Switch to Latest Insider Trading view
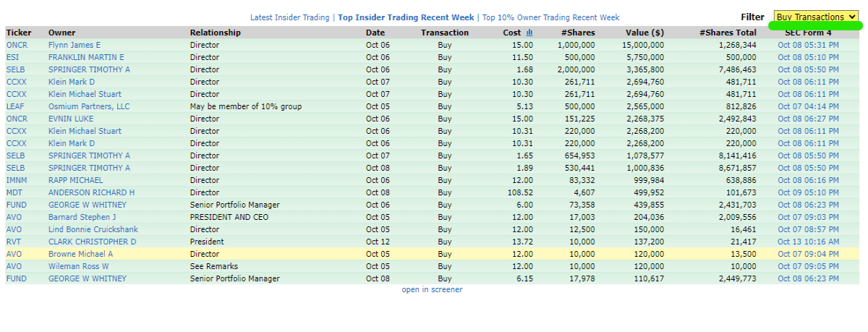Screen dimensions: 868x332 (289, 17)
